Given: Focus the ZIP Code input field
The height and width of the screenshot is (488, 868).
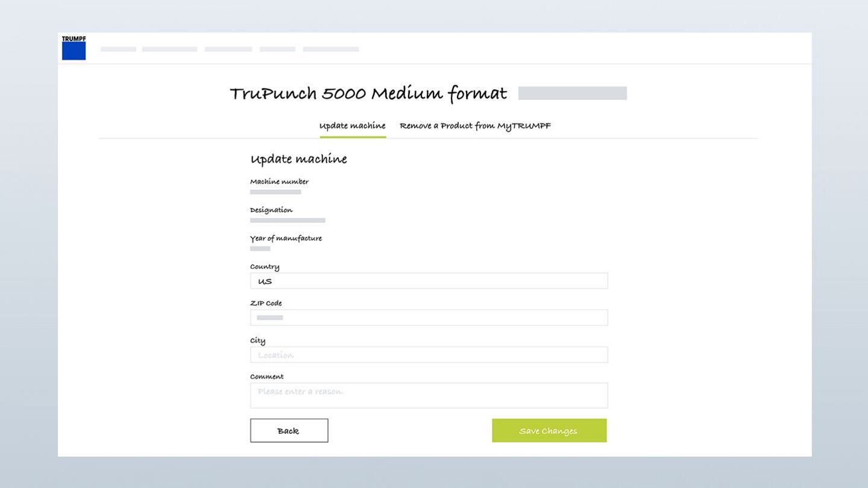Looking at the screenshot, I should click(429, 318).
